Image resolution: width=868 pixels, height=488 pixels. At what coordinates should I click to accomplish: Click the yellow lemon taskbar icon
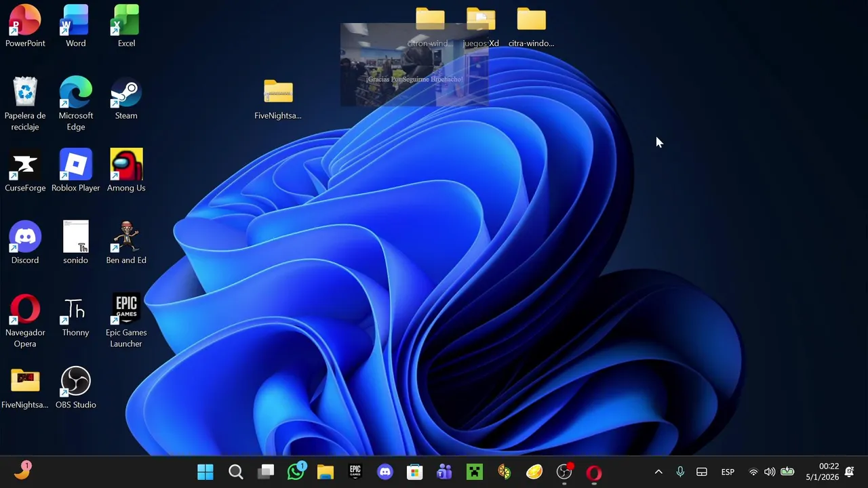click(x=534, y=472)
